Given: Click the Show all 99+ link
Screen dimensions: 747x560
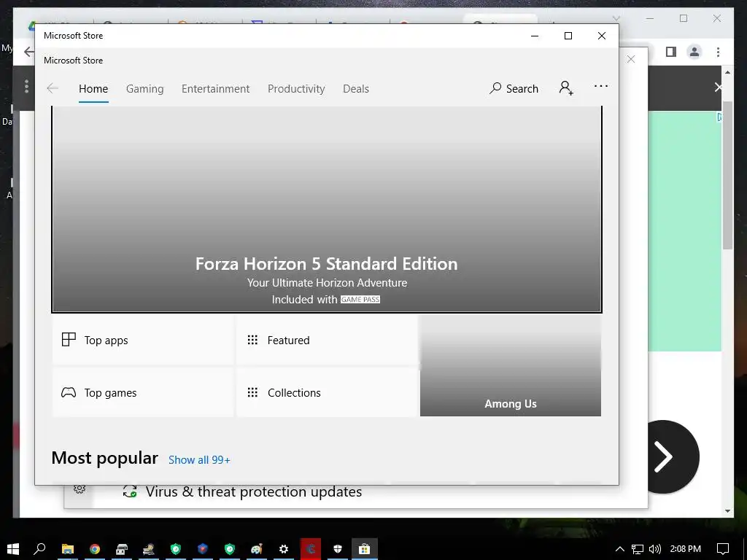Looking at the screenshot, I should tap(199, 460).
